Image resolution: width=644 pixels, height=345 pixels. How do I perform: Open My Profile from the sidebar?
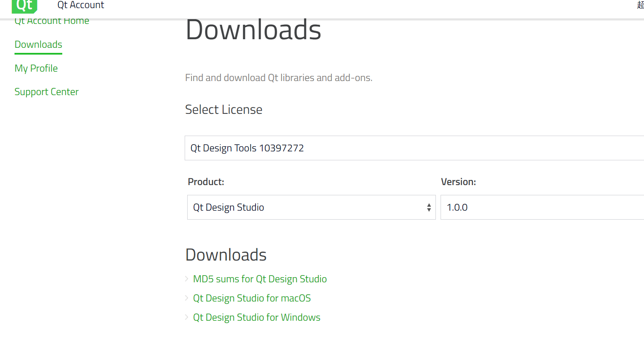click(x=36, y=68)
